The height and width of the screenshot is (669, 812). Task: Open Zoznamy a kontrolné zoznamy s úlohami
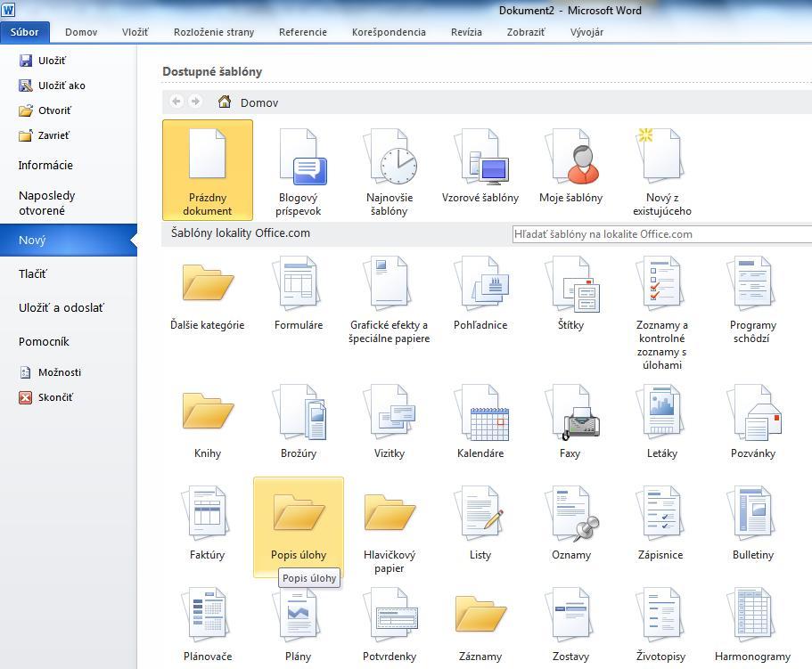click(662, 314)
